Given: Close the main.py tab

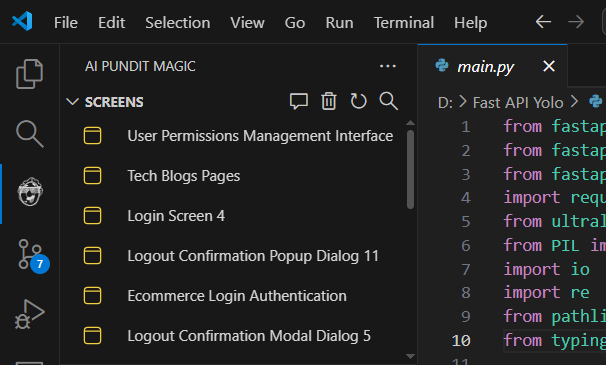Looking at the screenshot, I should tap(549, 66).
